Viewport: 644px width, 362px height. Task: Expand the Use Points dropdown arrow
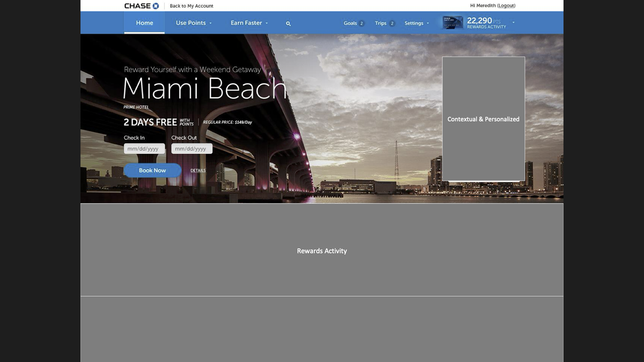click(211, 23)
